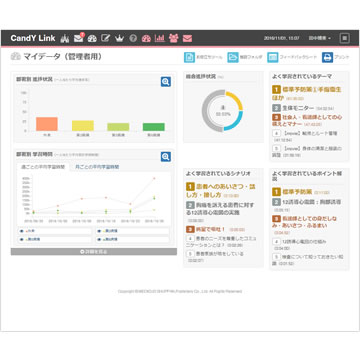
Task: Click the square menu button at header right
Action: pos(345,38)
